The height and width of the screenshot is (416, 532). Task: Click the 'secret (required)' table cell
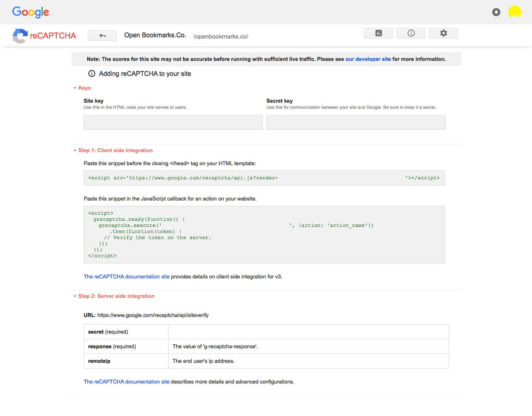pyautogui.click(x=126, y=332)
